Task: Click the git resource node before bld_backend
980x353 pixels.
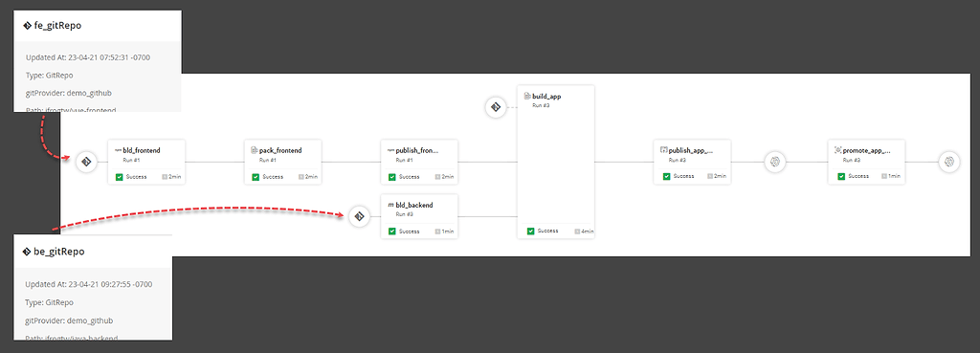Action: tap(360, 216)
